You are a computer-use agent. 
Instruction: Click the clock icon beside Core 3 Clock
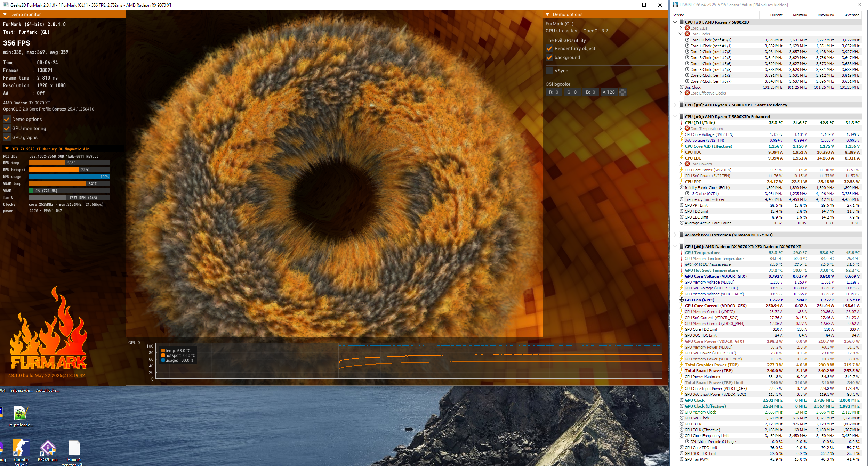(x=687, y=58)
